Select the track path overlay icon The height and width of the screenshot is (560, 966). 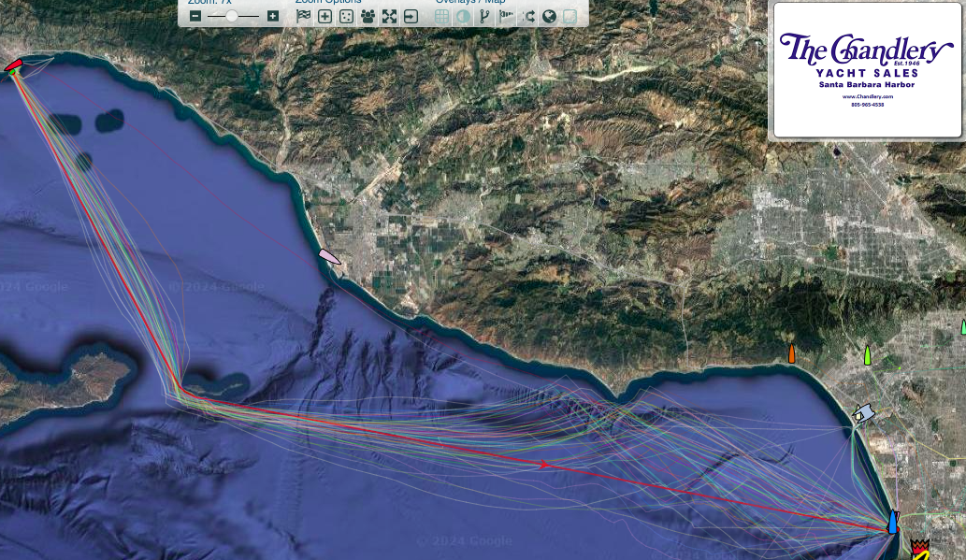pos(483,16)
